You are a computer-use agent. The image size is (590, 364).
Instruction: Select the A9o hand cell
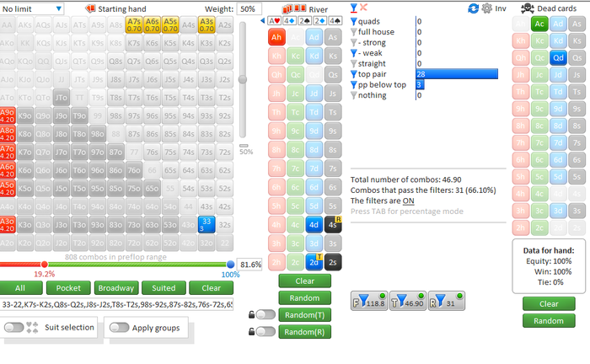[8, 115]
